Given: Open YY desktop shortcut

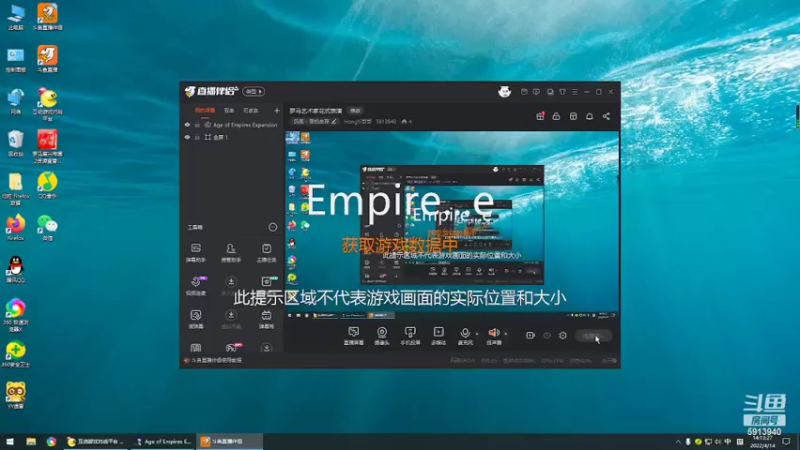Looking at the screenshot, I should (x=16, y=395).
